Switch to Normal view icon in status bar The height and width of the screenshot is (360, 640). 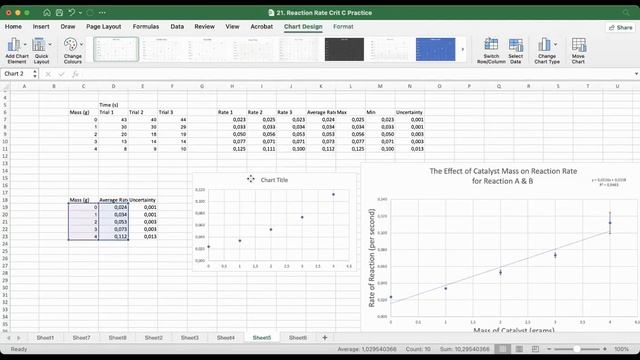tap(502, 349)
